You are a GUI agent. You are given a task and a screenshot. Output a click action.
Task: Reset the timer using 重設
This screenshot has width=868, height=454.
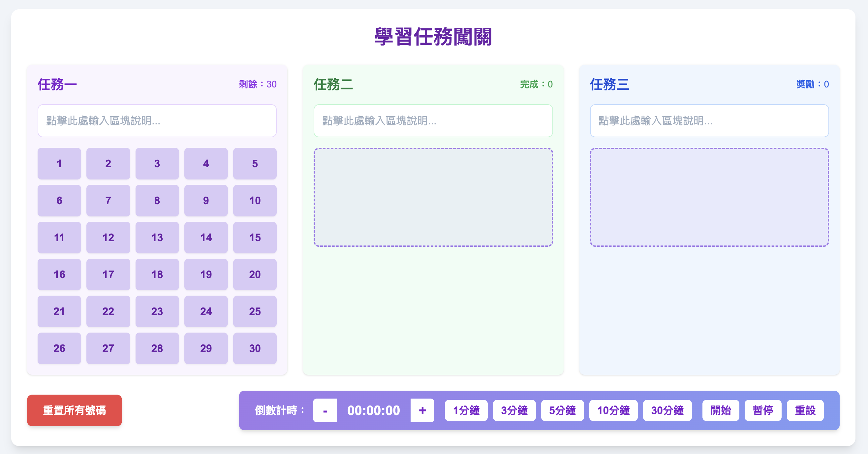click(805, 410)
